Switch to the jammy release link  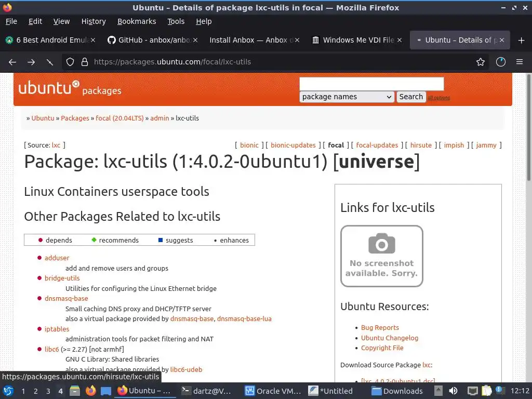pyautogui.click(x=486, y=145)
